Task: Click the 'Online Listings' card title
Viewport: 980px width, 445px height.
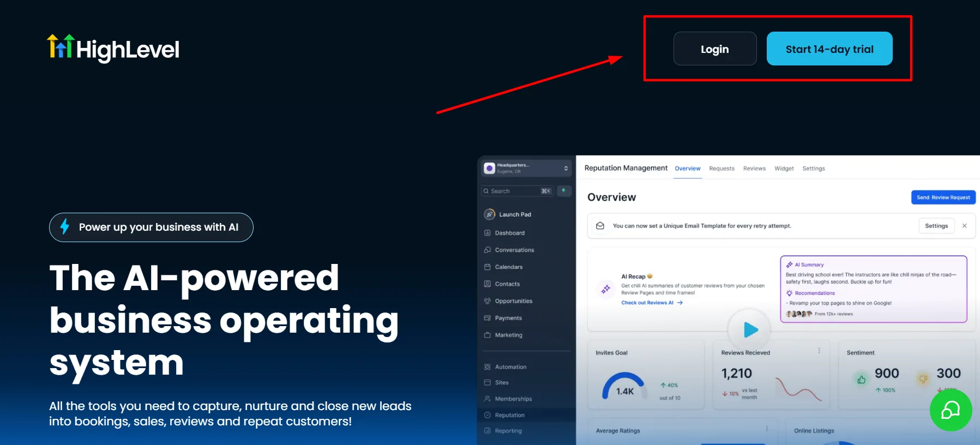Action: coord(814,431)
